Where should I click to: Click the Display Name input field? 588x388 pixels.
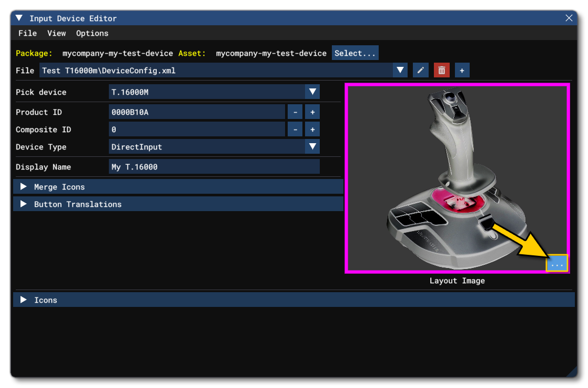(x=214, y=166)
